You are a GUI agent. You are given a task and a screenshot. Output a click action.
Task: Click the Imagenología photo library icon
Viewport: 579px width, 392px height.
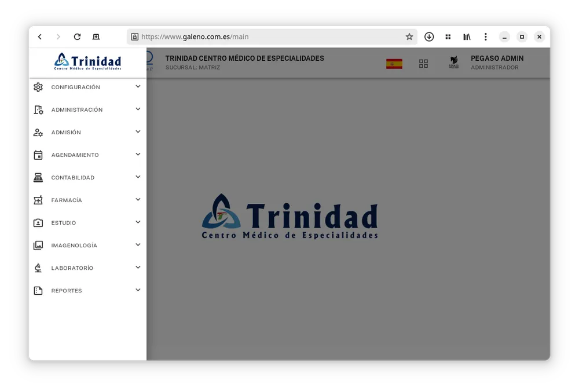pyautogui.click(x=38, y=246)
